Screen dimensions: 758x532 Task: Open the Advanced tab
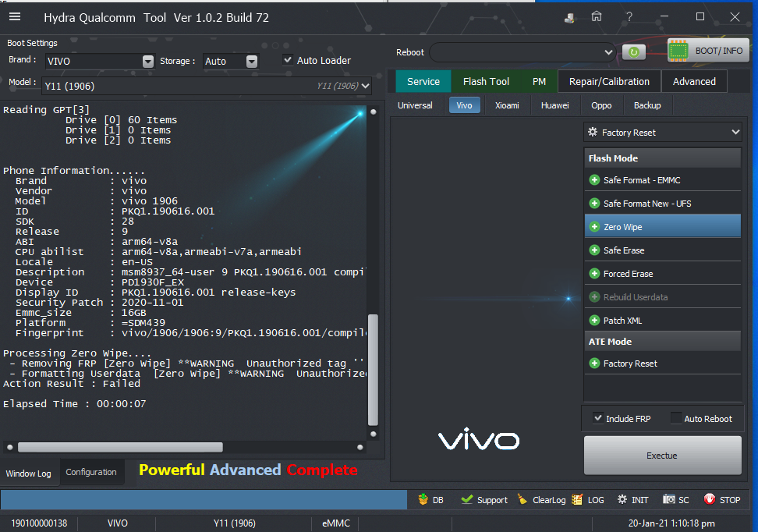click(694, 81)
